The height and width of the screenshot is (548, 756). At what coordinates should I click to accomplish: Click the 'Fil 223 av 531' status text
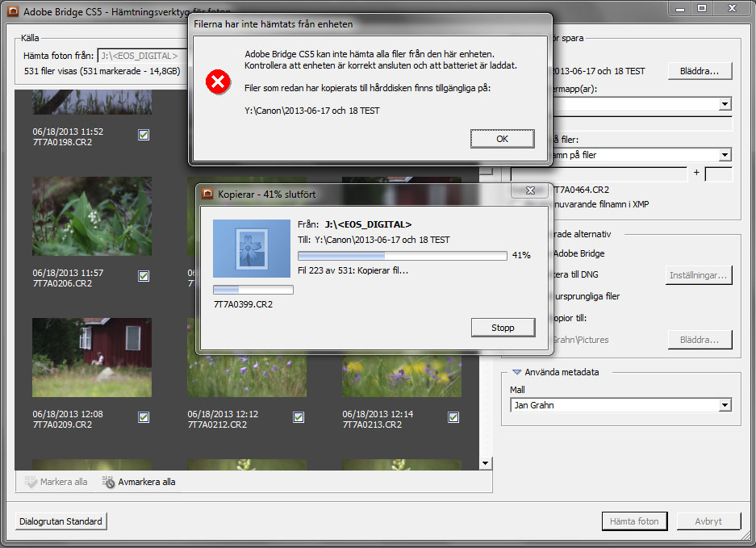[353, 270]
